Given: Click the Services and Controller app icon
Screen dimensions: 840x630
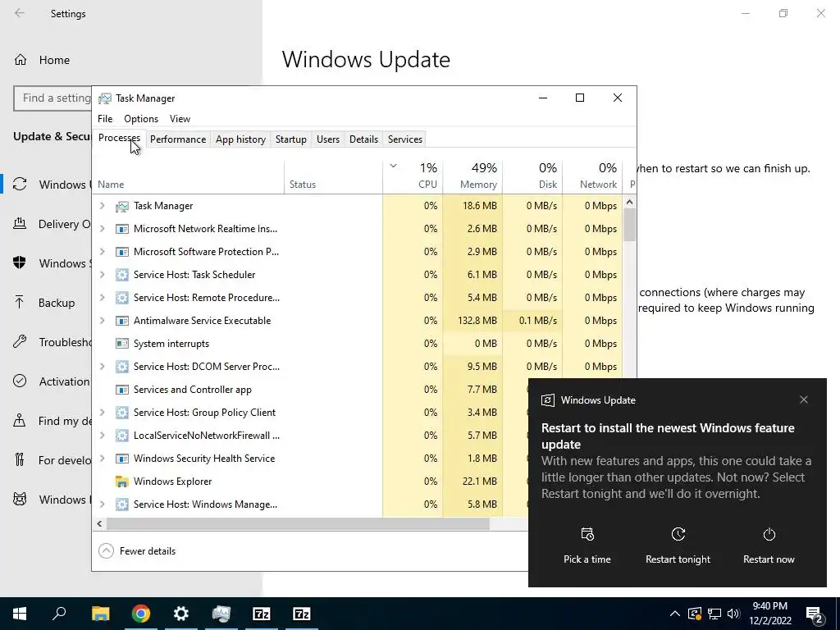Looking at the screenshot, I should pos(122,390).
